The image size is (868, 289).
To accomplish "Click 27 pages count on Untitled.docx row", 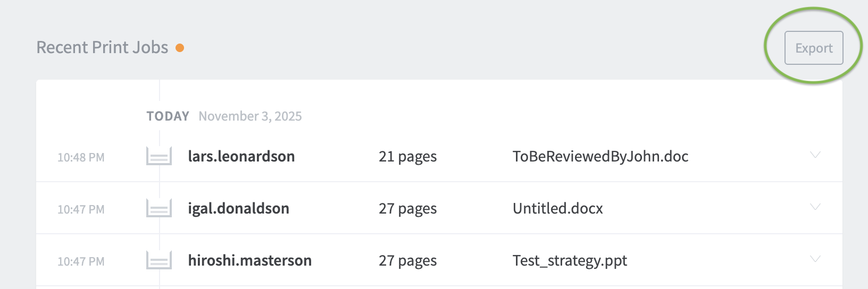I will (407, 208).
